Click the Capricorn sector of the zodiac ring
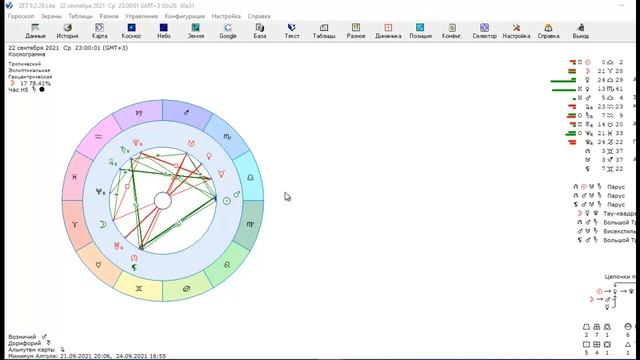The width and height of the screenshot is (640, 360). [139, 113]
